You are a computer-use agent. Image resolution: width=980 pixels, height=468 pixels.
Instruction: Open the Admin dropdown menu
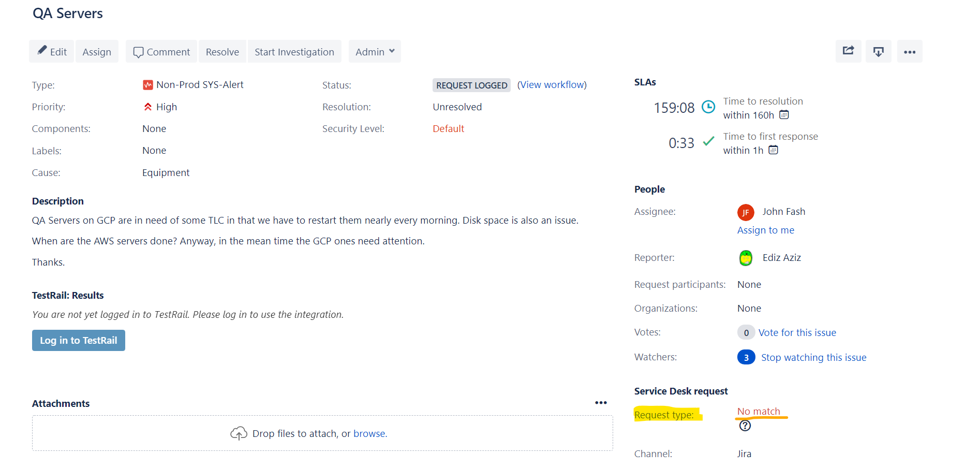[374, 51]
